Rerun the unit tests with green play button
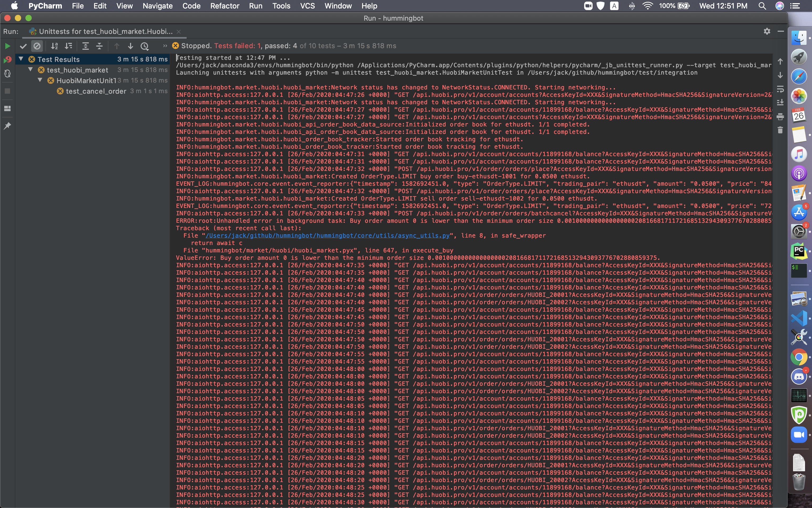 [x=7, y=46]
